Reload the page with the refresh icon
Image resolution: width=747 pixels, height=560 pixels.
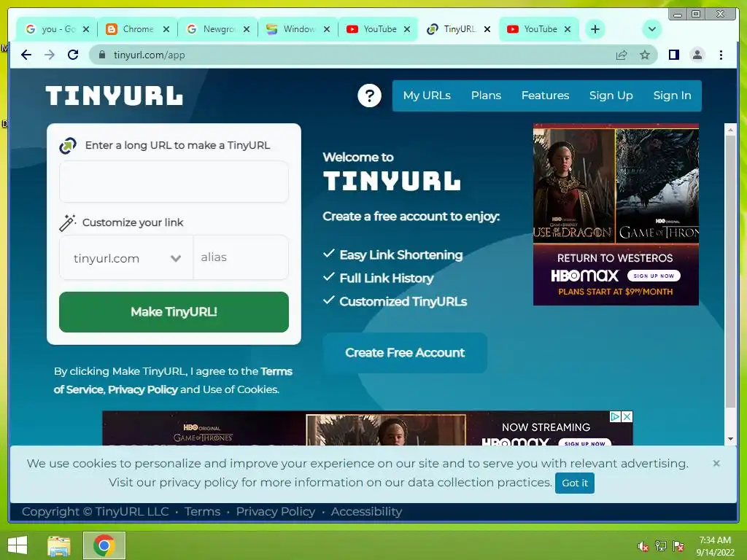tap(73, 55)
